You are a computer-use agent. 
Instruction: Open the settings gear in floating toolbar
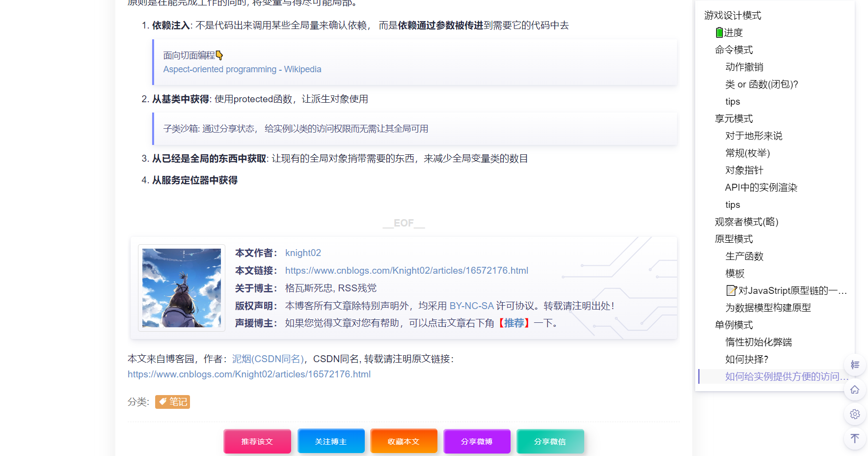coord(855,414)
